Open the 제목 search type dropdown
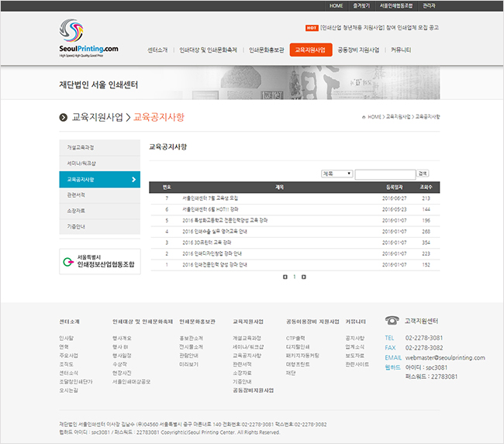The height and width of the screenshot is (444, 504). [337, 174]
